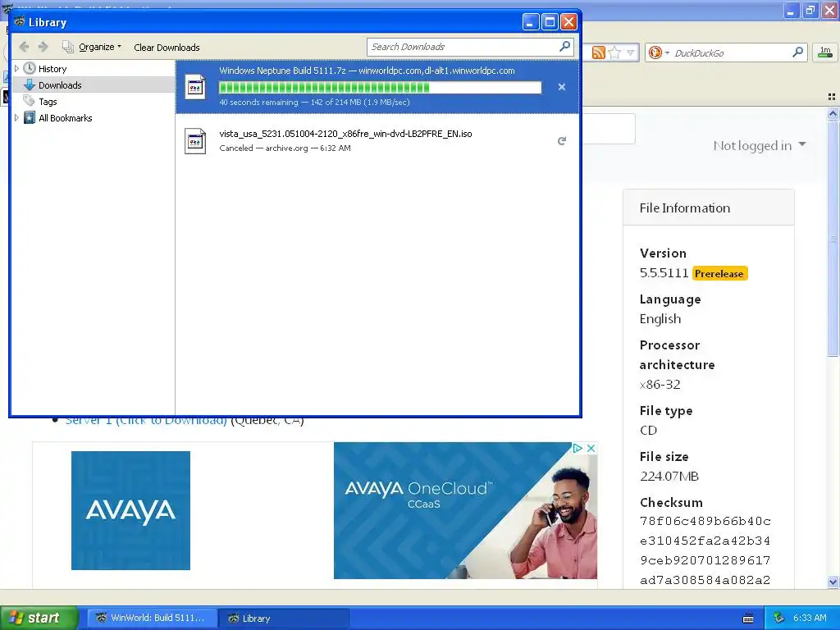This screenshot has height=630, width=840.
Task: Open the AVAYA logo ad
Action: pyautogui.click(x=130, y=510)
